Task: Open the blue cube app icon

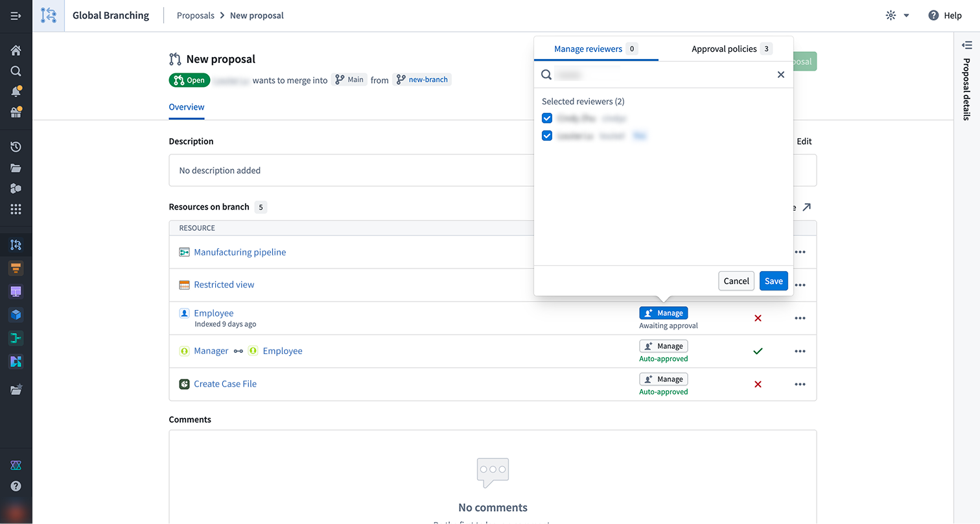Action: [16, 315]
